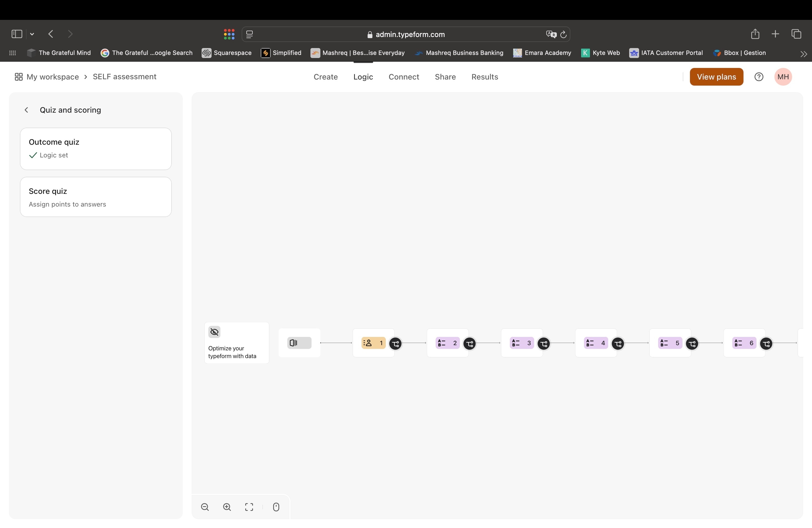Image resolution: width=812 pixels, height=528 pixels.
Task: Open the Squarespace bookmark
Action: tap(226, 53)
